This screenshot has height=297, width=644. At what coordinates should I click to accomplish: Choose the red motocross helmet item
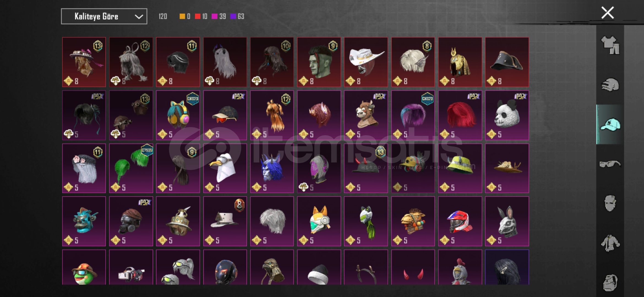click(x=460, y=221)
